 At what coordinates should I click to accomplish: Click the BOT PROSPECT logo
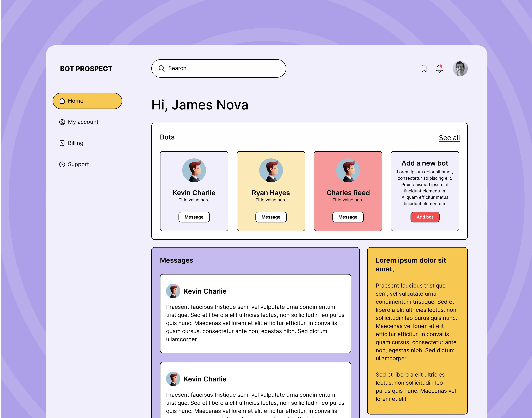[x=86, y=69]
